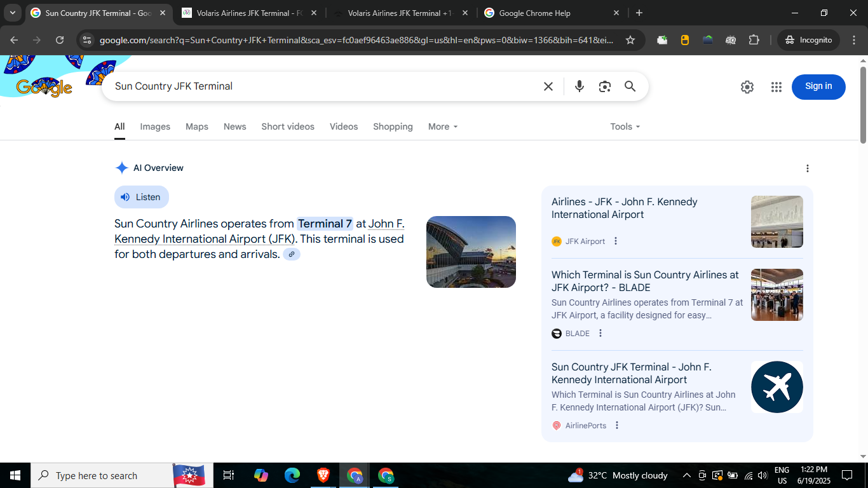Launch Copilot from the taskbar
Screen dimensions: 868x488
(x=261, y=475)
